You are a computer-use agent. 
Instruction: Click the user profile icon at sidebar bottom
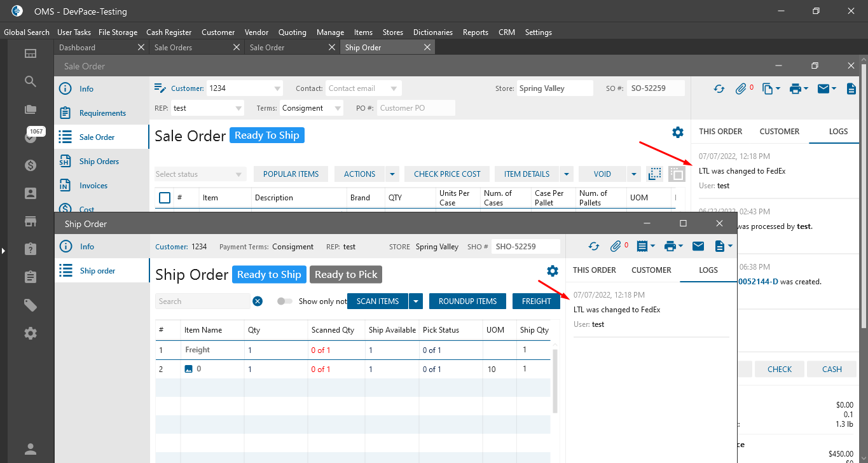(x=31, y=449)
